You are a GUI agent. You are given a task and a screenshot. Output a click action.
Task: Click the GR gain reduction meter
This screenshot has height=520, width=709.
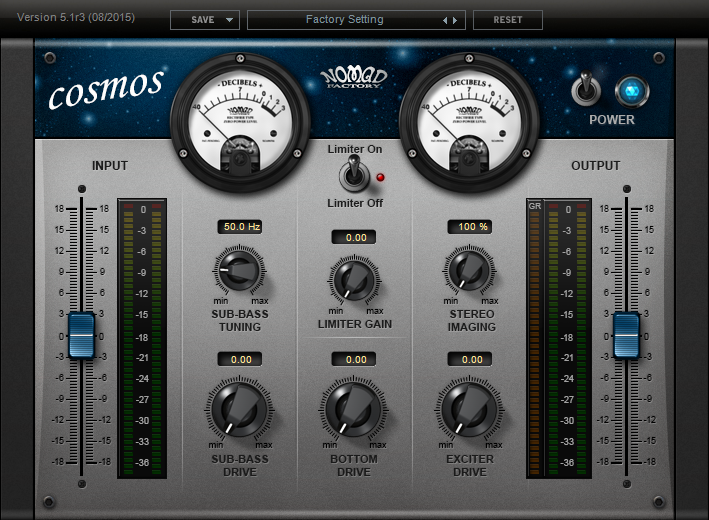coord(534,338)
